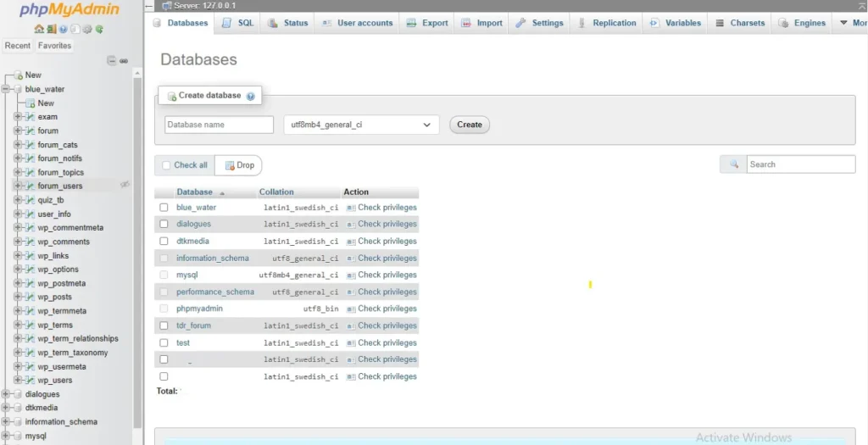Open the phpMyAdmin documentation blue icon
The width and height of the screenshot is (868, 445).
pos(63,30)
